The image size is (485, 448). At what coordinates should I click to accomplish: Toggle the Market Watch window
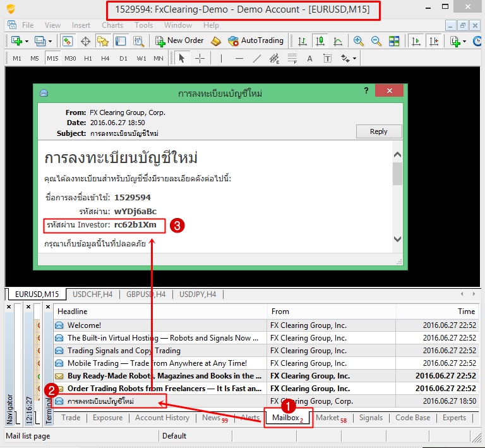[x=68, y=41]
